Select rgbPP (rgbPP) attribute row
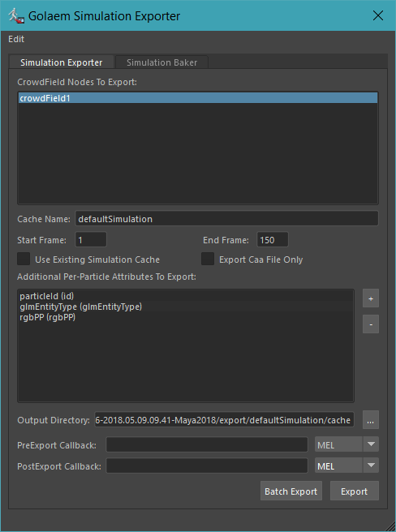 pyautogui.click(x=186, y=317)
